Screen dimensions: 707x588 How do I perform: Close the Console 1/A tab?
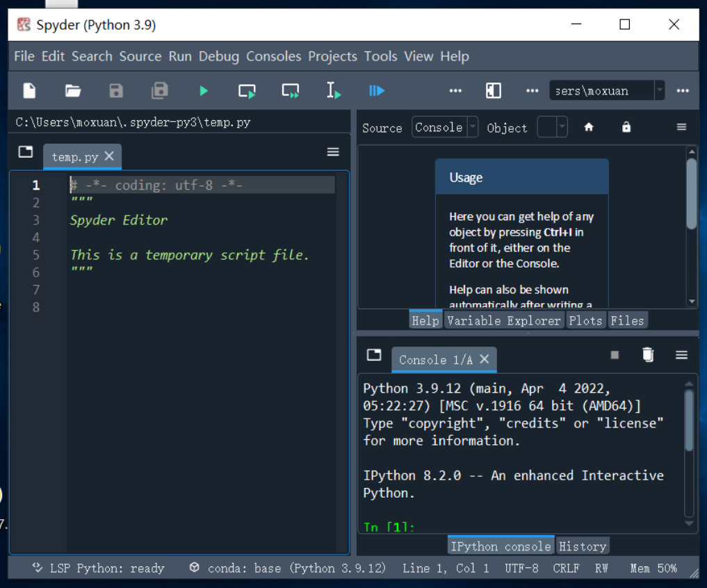tap(485, 359)
